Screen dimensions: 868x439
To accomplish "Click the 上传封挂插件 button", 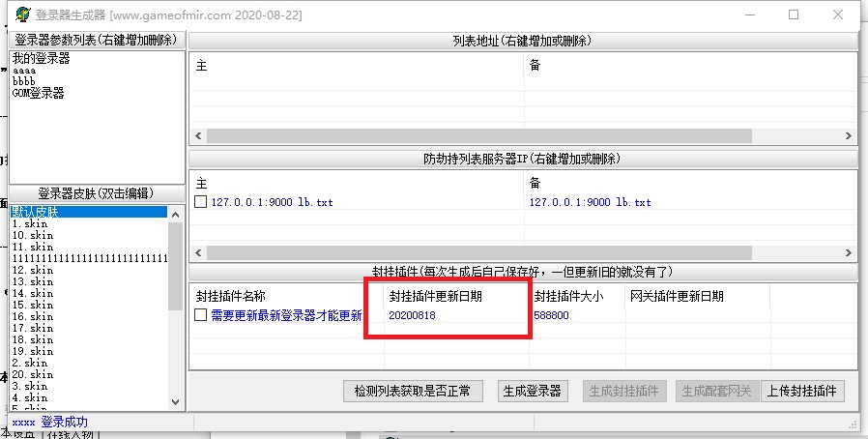I will (x=804, y=391).
